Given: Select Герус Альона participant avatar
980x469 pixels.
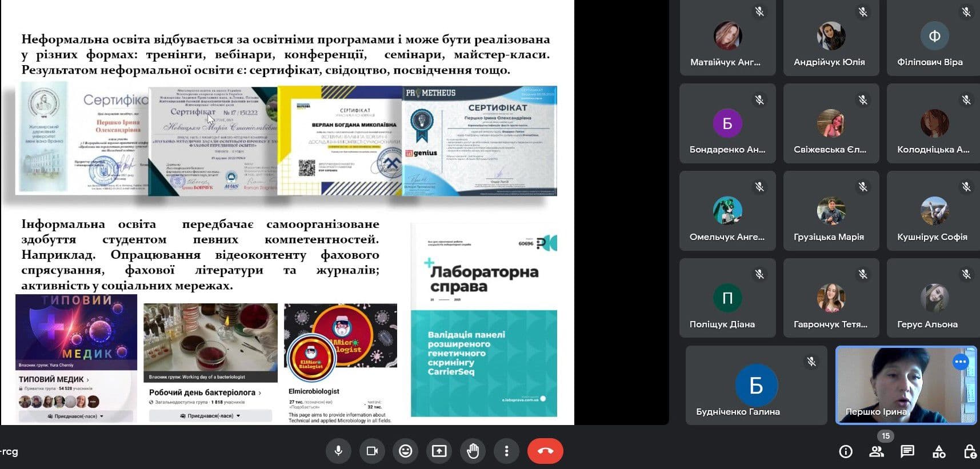Looking at the screenshot, I should pyautogui.click(x=934, y=298).
